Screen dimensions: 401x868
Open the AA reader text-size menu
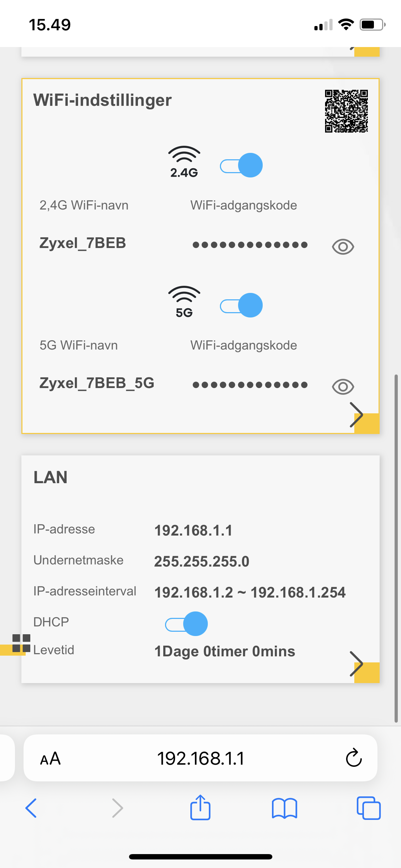coord(50,758)
